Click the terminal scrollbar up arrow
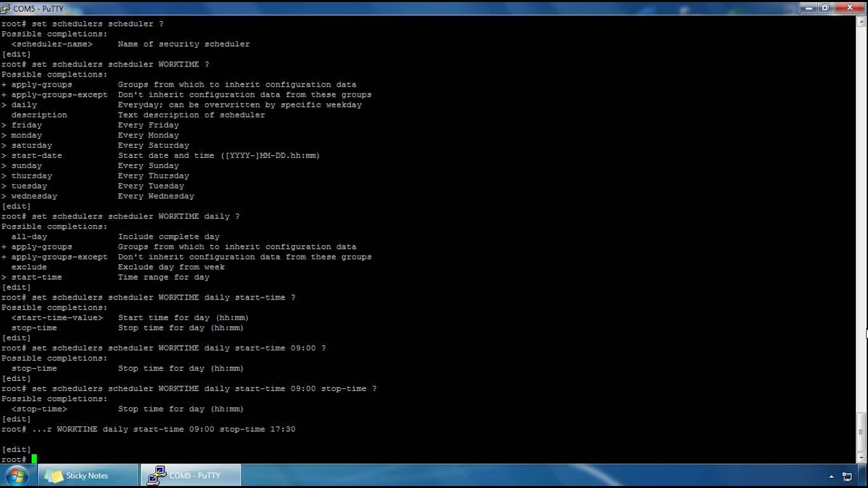Viewport: 868px width, 488px height. (861, 22)
